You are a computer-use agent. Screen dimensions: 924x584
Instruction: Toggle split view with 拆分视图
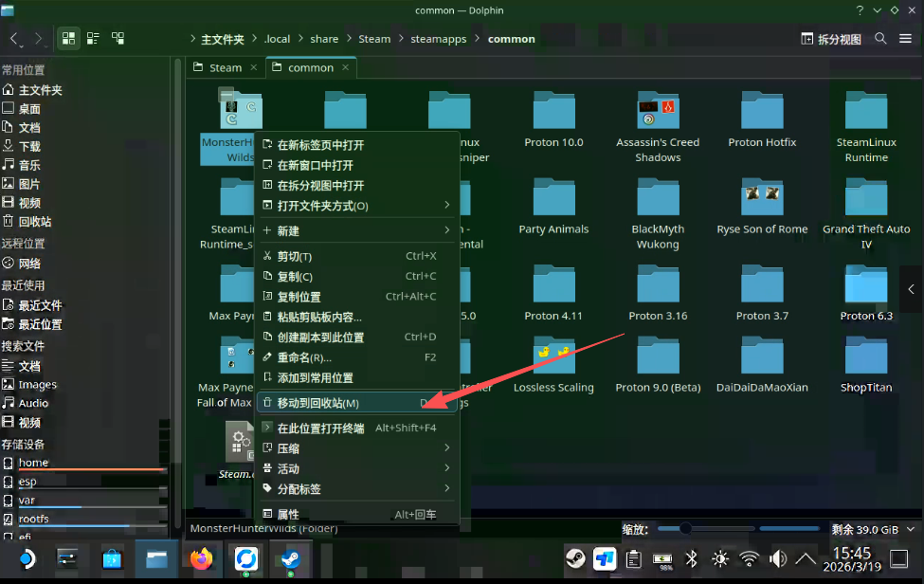(x=831, y=39)
